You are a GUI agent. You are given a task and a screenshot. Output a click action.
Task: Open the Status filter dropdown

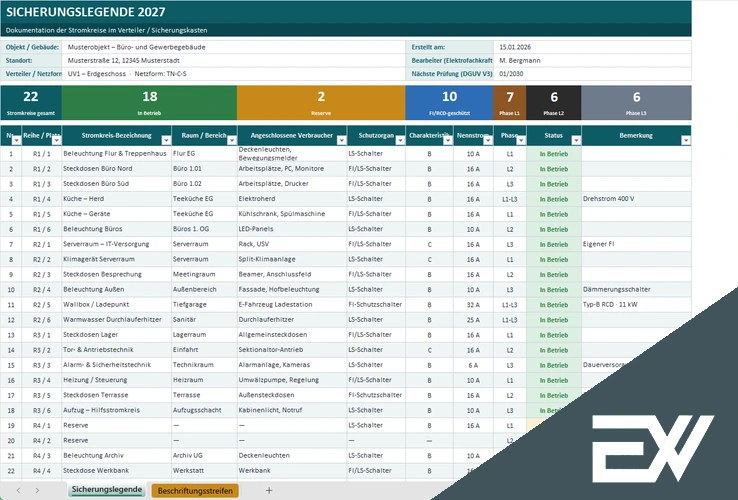click(x=576, y=140)
